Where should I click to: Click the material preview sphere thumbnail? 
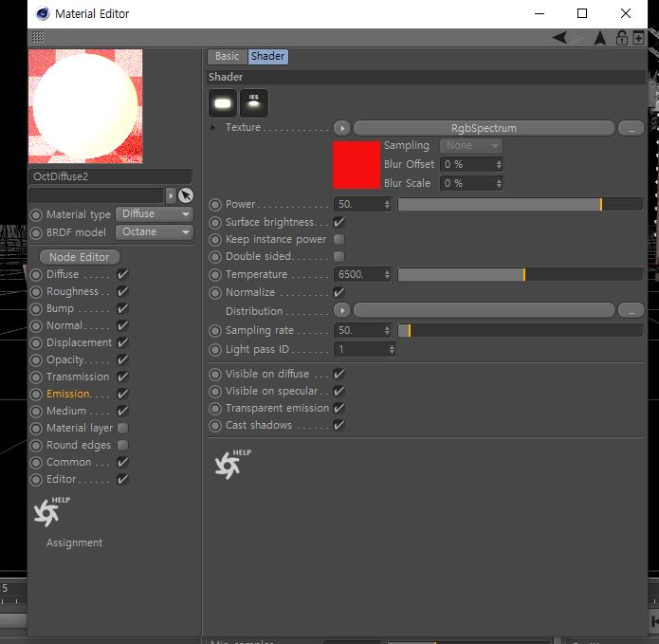click(85, 106)
